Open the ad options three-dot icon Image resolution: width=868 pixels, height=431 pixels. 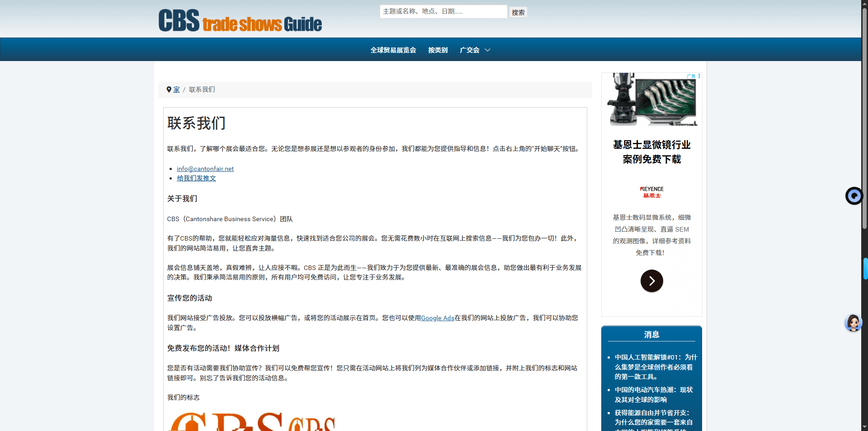tap(699, 76)
